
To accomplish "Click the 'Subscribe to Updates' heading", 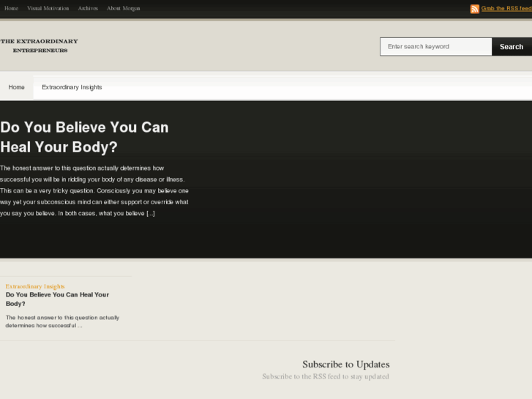I will pyautogui.click(x=345, y=364).
